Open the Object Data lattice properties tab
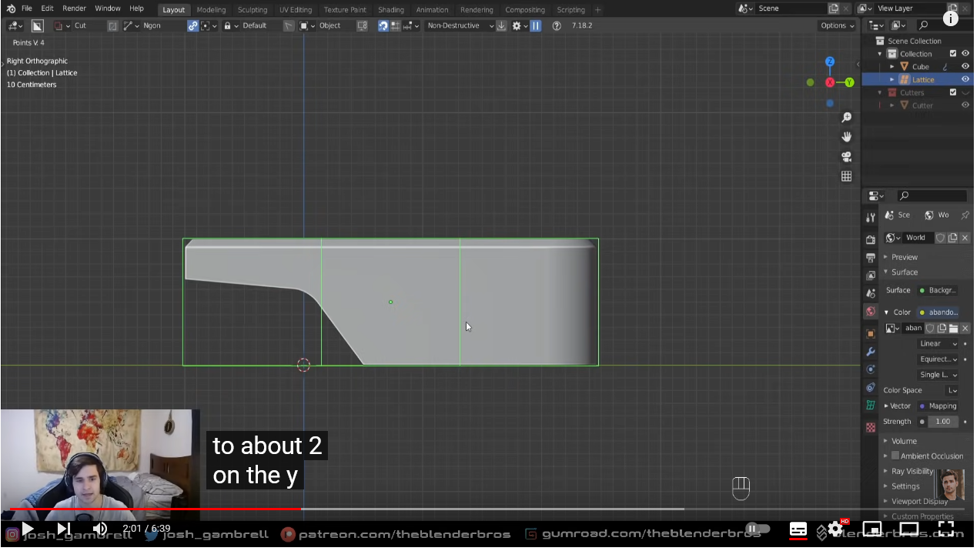This screenshot has width=980, height=551. click(871, 406)
